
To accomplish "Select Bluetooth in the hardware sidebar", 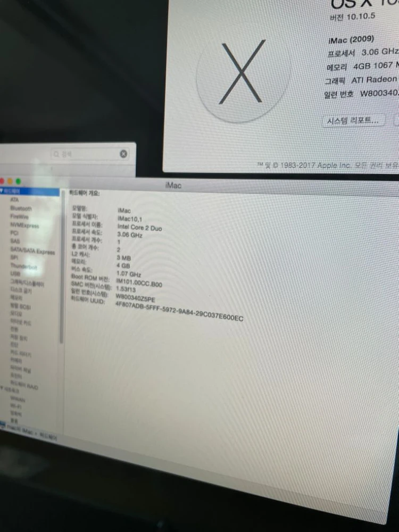I will tap(21, 209).
